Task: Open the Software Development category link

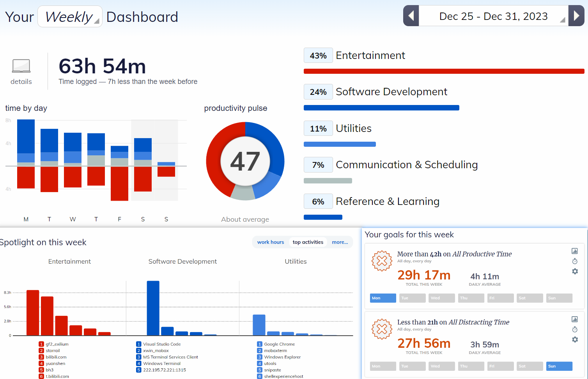Action: coord(391,92)
